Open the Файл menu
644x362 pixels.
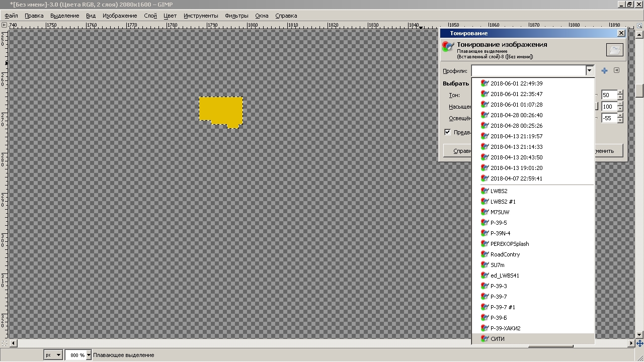(x=12, y=16)
